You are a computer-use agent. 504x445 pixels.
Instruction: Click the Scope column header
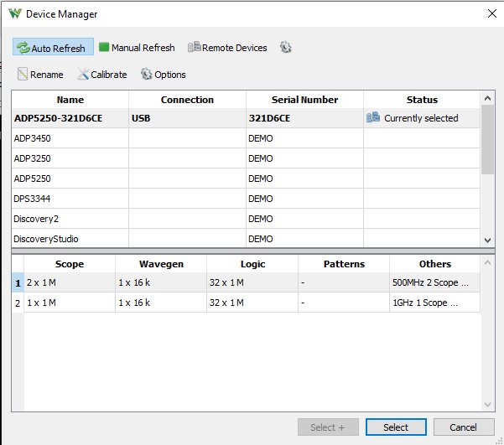[70, 264]
